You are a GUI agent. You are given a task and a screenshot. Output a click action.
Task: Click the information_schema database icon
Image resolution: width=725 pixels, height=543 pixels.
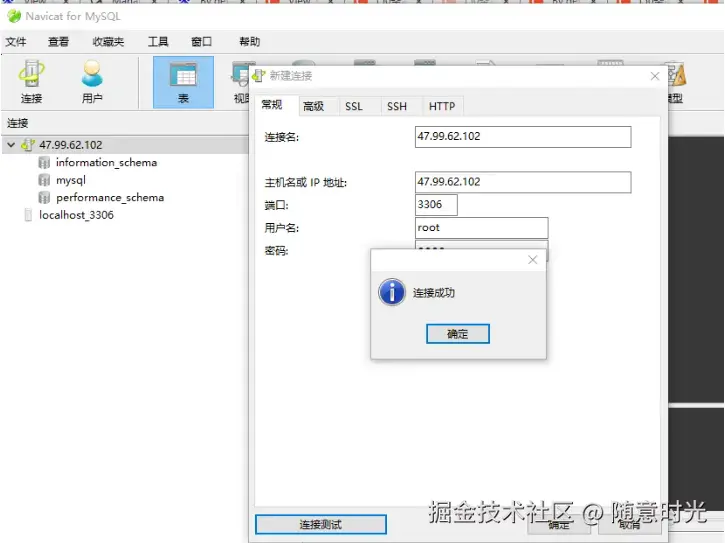44,162
